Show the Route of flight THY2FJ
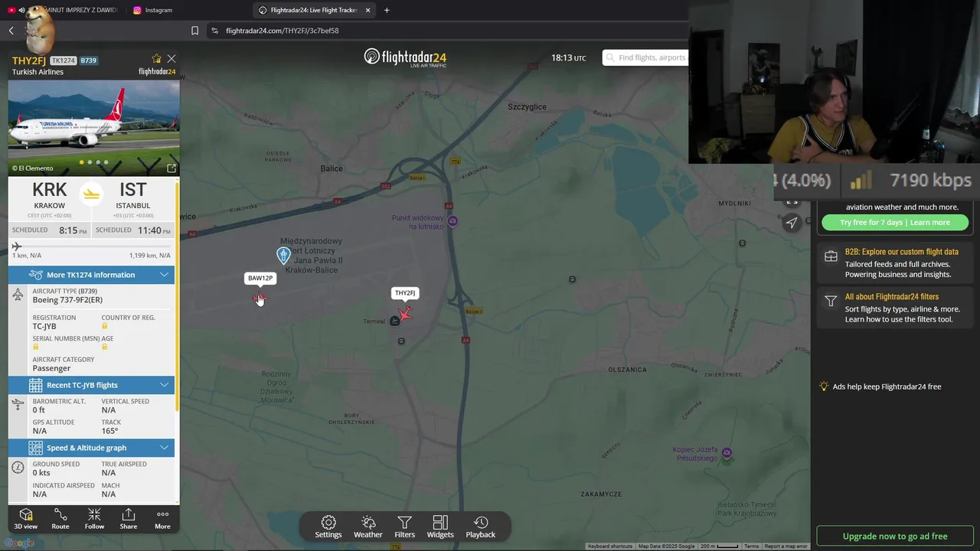 (x=60, y=519)
